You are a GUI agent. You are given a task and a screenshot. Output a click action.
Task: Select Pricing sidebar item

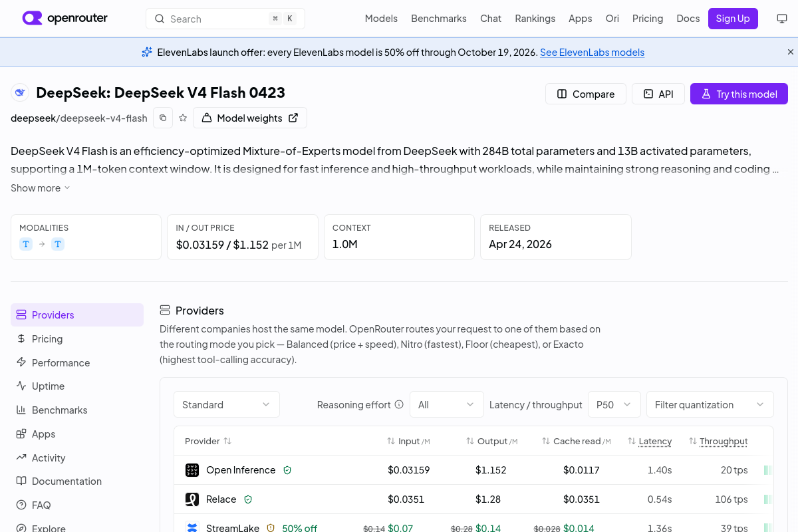[x=77, y=338]
